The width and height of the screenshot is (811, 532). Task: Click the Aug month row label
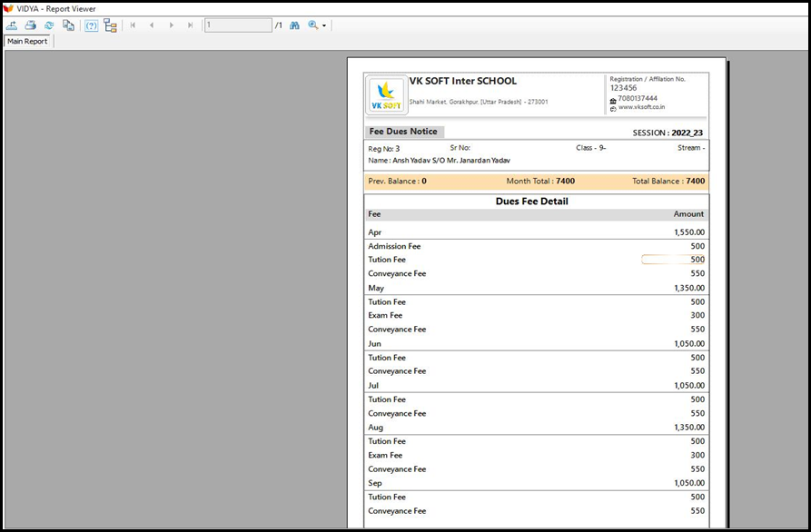[x=375, y=428]
